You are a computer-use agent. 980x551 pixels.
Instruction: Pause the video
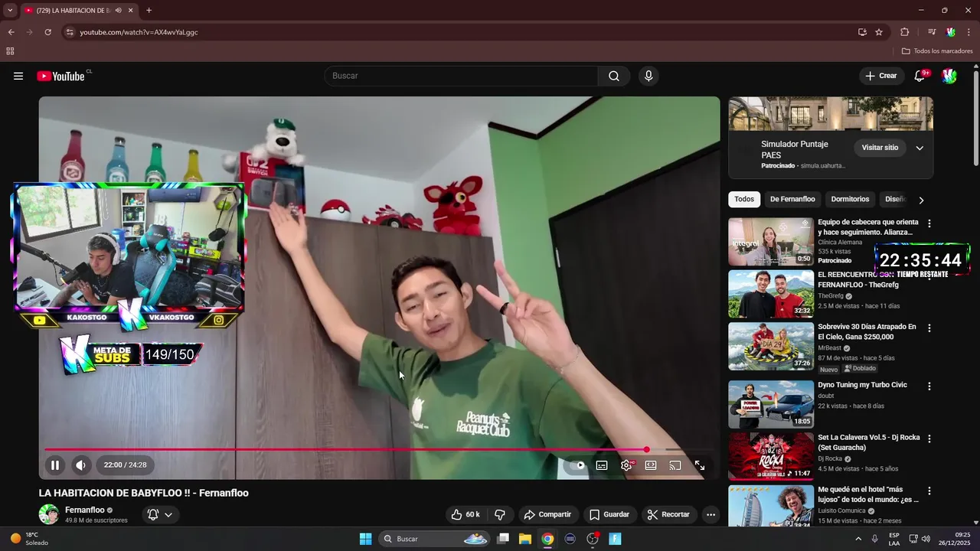coord(55,465)
